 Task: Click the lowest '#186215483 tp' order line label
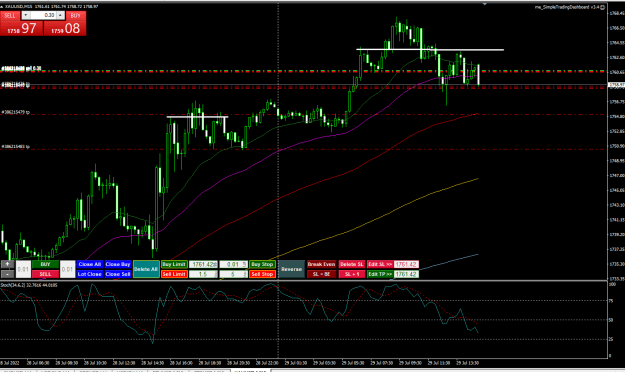(x=16, y=147)
